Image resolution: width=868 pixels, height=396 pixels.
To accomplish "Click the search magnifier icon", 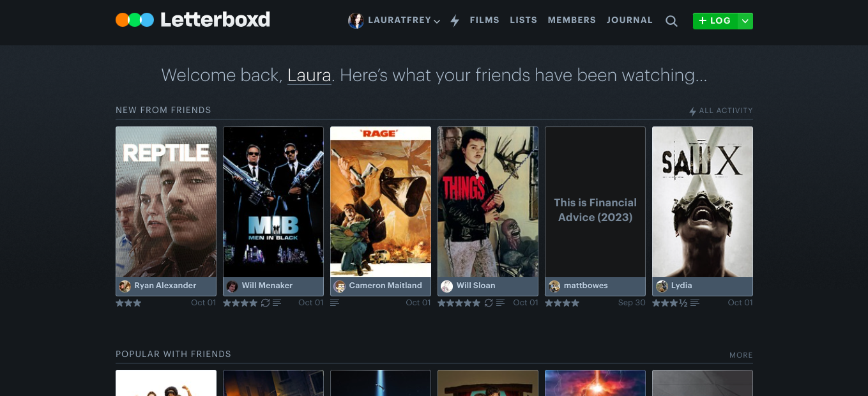I will (671, 21).
